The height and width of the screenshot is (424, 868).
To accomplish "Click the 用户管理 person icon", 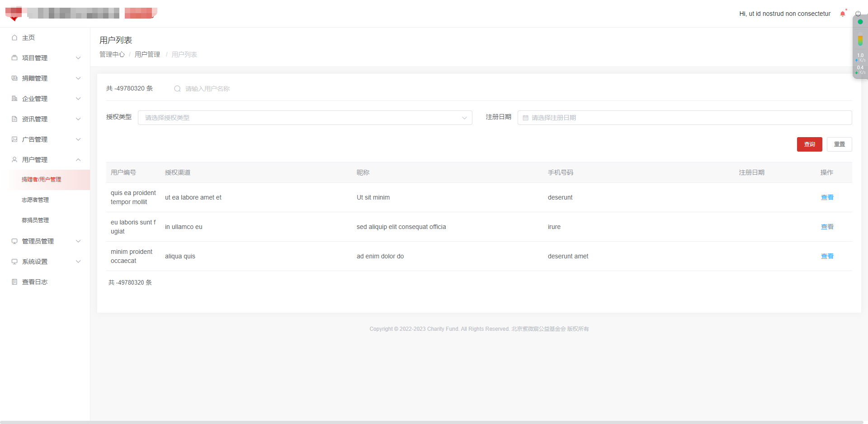I will (14, 160).
